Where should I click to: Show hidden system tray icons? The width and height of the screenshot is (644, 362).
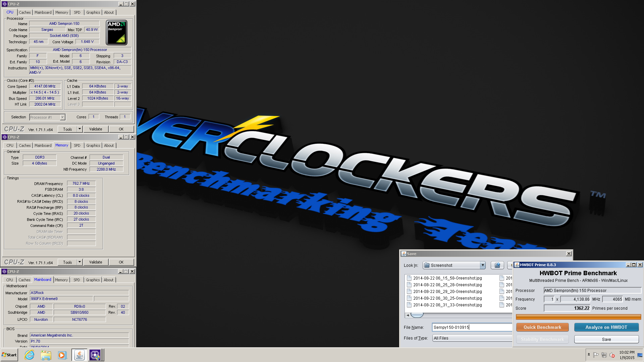pyautogui.click(x=589, y=355)
